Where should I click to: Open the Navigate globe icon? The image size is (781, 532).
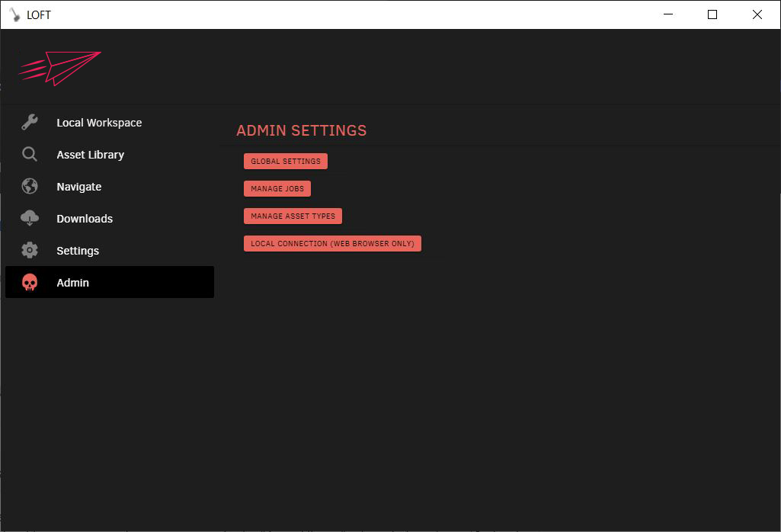[x=29, y=186]
